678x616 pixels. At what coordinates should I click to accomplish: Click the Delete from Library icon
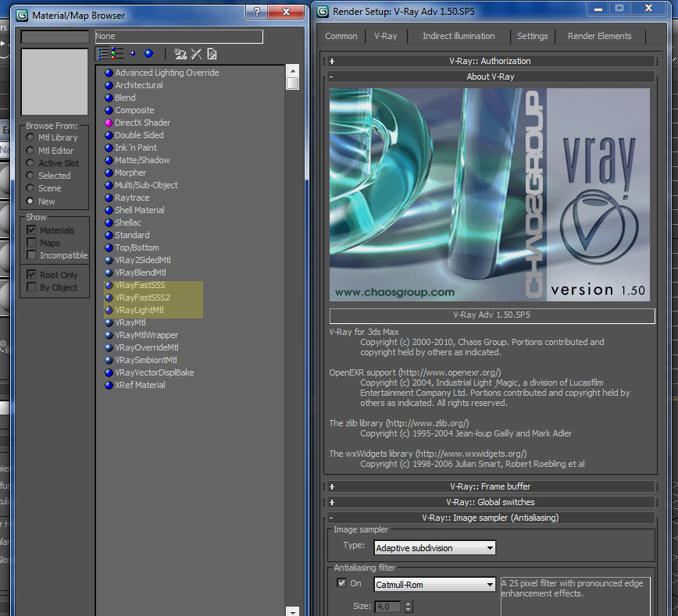(x=196, y=54)
